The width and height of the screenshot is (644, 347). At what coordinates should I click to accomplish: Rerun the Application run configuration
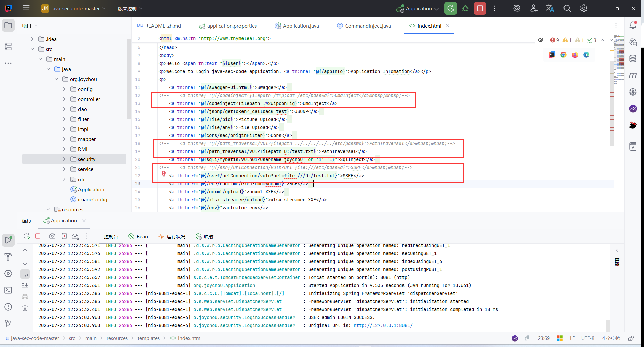click(450, 8)
